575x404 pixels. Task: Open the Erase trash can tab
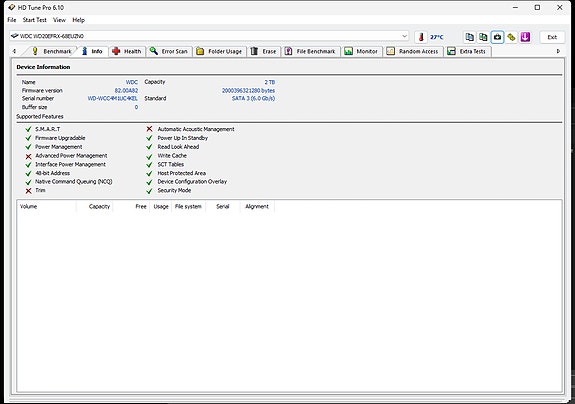pyautogui.click(x=264, y=51)
